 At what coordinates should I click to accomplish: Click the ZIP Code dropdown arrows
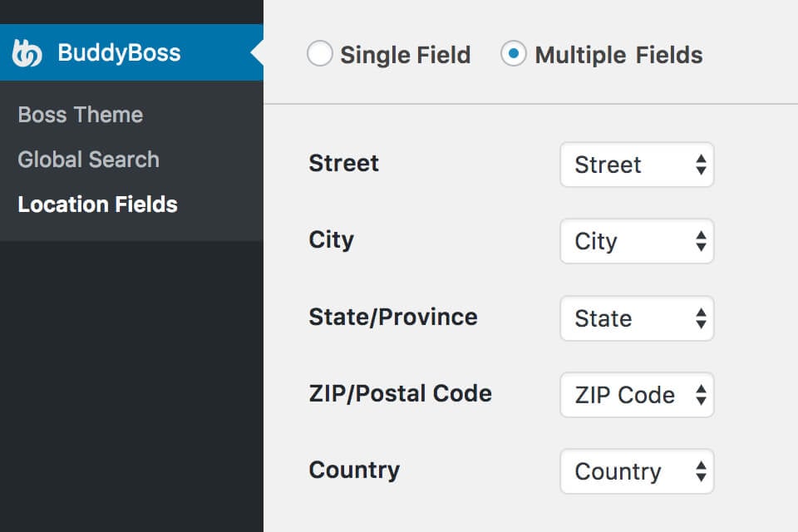[701, 395]
